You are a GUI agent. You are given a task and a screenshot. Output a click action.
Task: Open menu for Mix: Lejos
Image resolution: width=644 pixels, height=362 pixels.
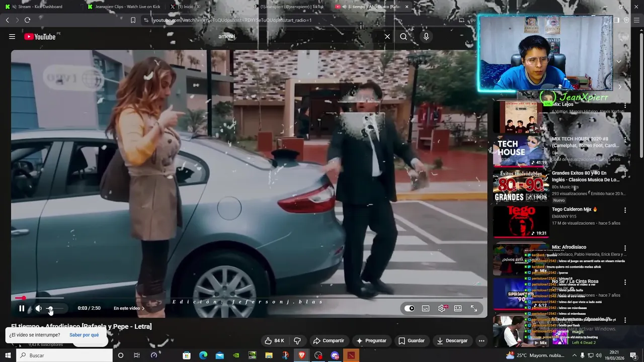625,106
